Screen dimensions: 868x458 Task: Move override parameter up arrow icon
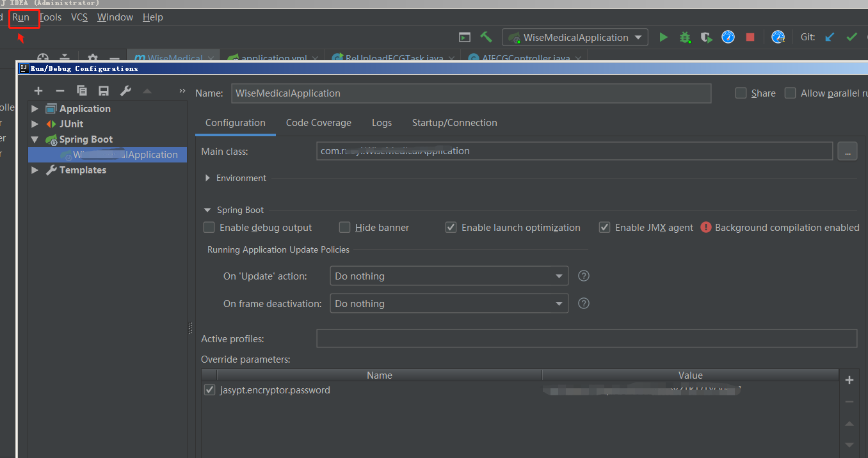point(849,423)
